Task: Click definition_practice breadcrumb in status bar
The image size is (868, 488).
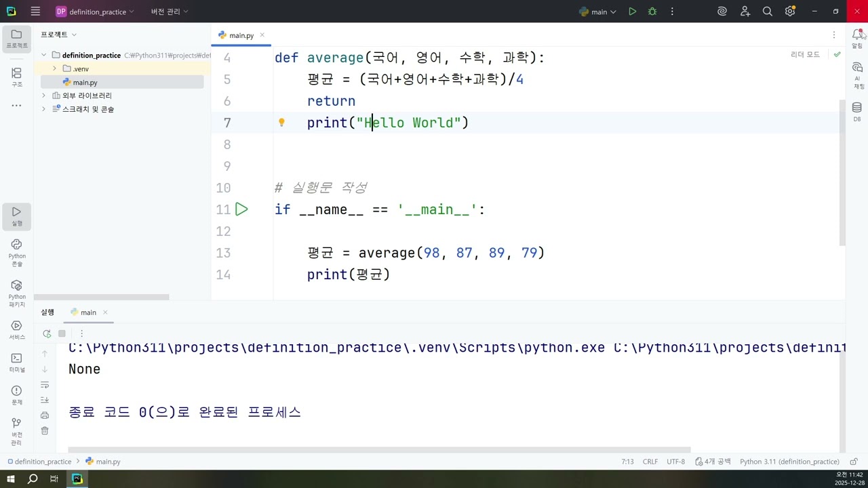Action: coord(39,462)
